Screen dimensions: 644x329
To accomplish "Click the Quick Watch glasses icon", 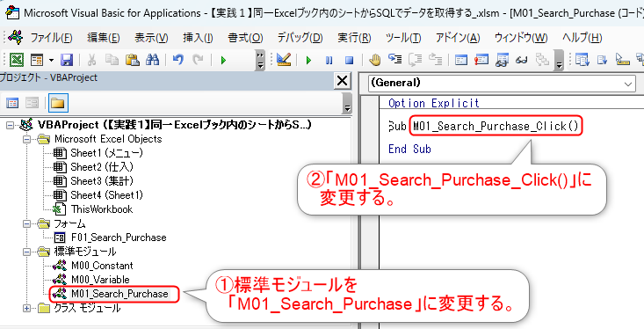I will pyautogui.click(x=522, y=61).
